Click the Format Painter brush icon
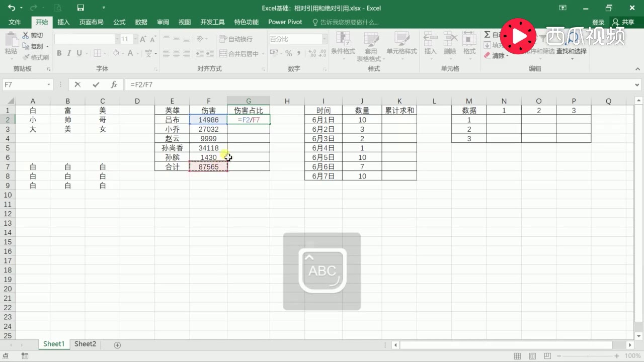Screen dimensions: 644x362 26,57
